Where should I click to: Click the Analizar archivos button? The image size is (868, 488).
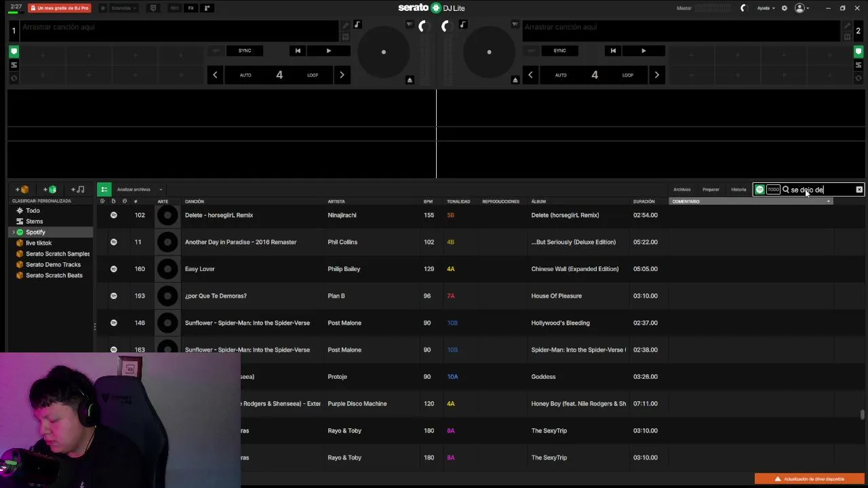[x=134, y=190]
